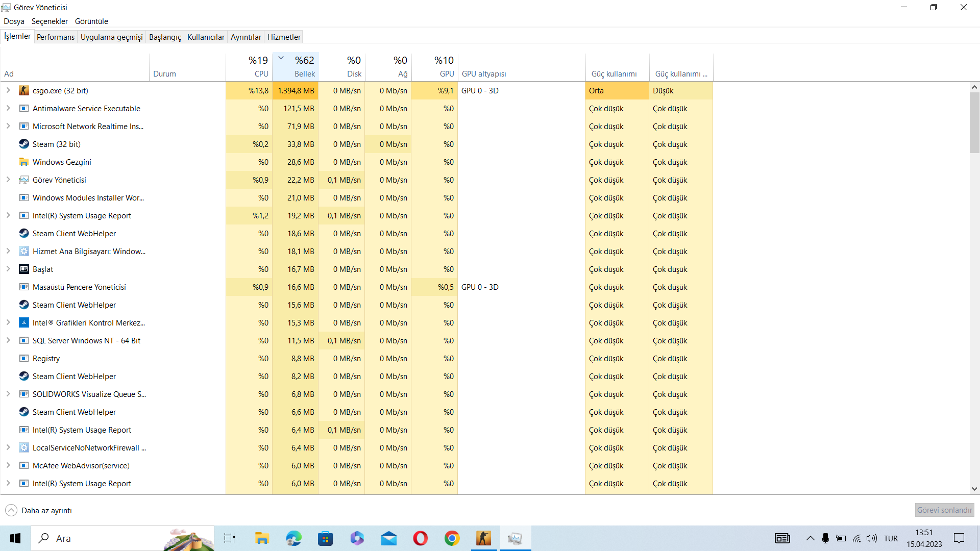Viewport: 980px width, 551px height.
Task: Click the Steam (32 bit) process icon
Action: [24, 144]
